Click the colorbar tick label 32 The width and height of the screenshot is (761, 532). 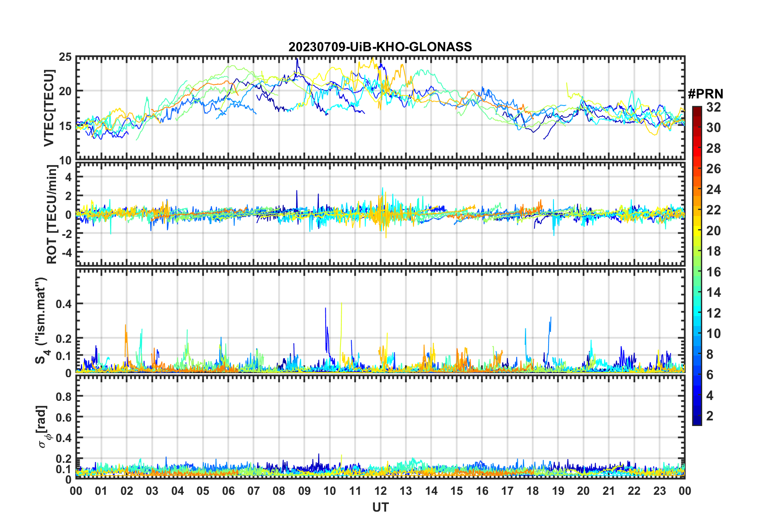(x=713, y=107)
